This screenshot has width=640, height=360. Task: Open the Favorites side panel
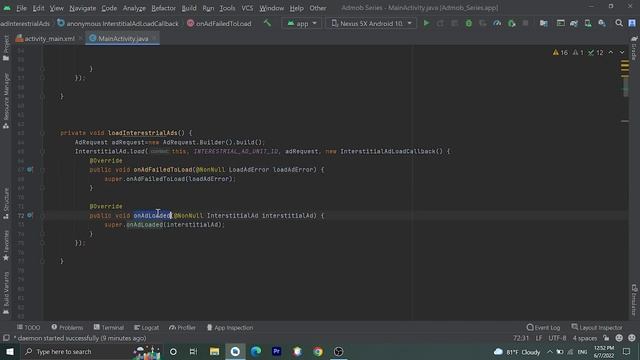[6, 246]
